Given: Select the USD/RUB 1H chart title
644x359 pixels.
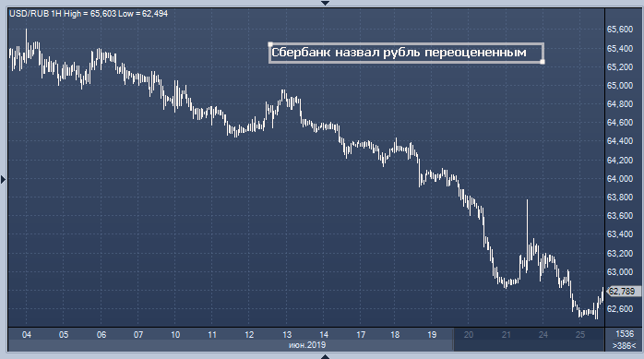Looking at the screenshot, I should [89, 14].
